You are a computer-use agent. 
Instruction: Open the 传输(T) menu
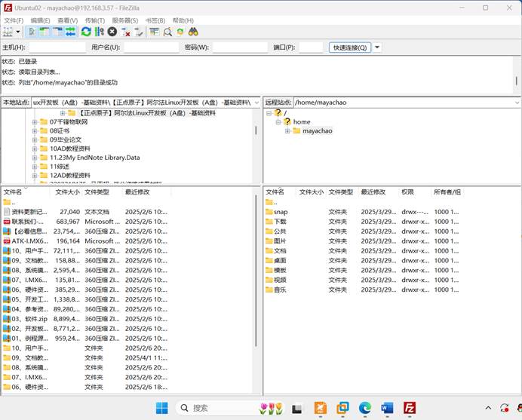click(95, 20)
